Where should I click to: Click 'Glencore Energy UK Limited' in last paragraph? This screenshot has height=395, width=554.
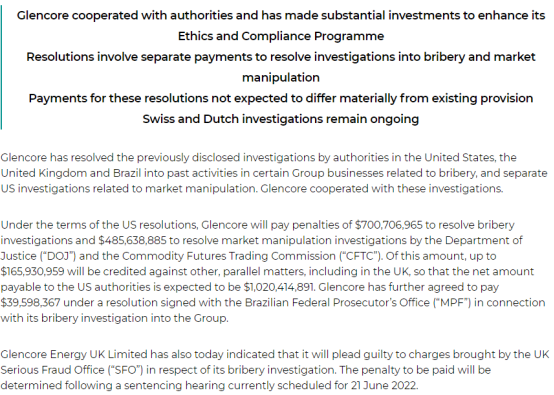(x=74, y=354)
